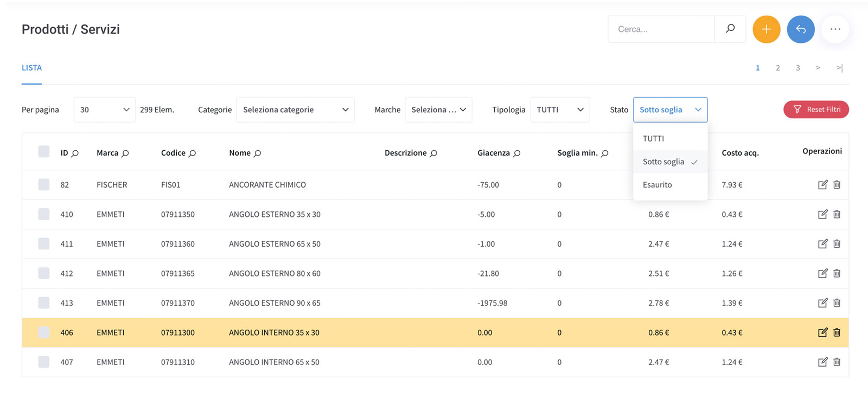Click code FIS01 cell
Screen dimensions: 868x405
tap(170, 185)
